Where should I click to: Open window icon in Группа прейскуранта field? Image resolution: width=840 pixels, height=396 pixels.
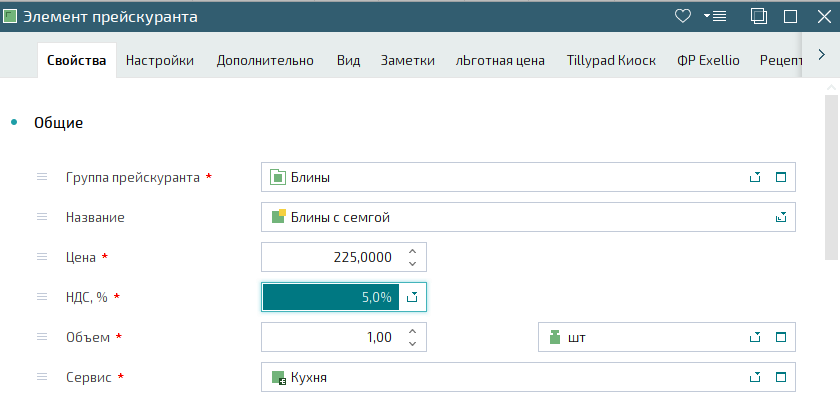pos(781,177)
